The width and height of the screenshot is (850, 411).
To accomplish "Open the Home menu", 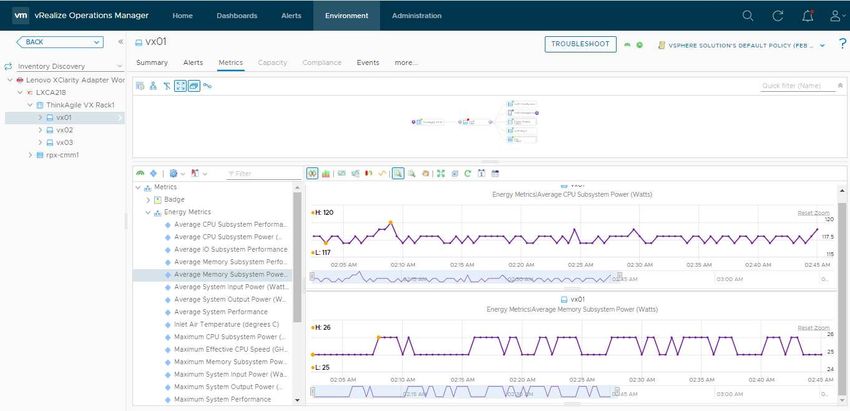I will [x=183, y=16].
